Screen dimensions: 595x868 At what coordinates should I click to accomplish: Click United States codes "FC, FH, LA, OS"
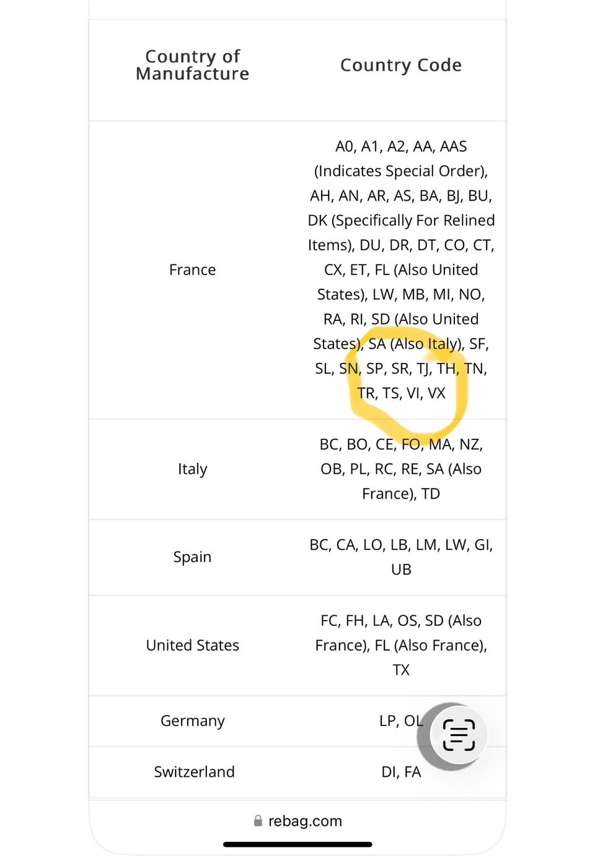(x=401, y=621)
